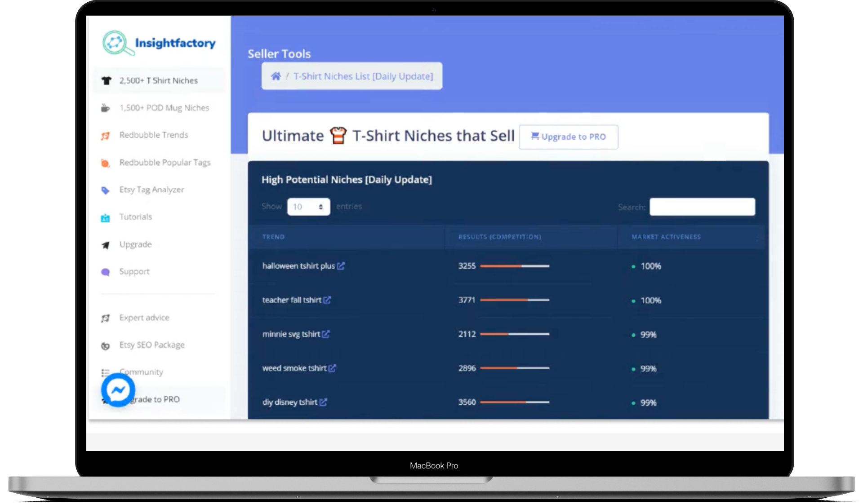The height and width of the screenshot is (504, 863).
Task: Click the diy disney tshirt trend
Action: click(x=290, y=402)
